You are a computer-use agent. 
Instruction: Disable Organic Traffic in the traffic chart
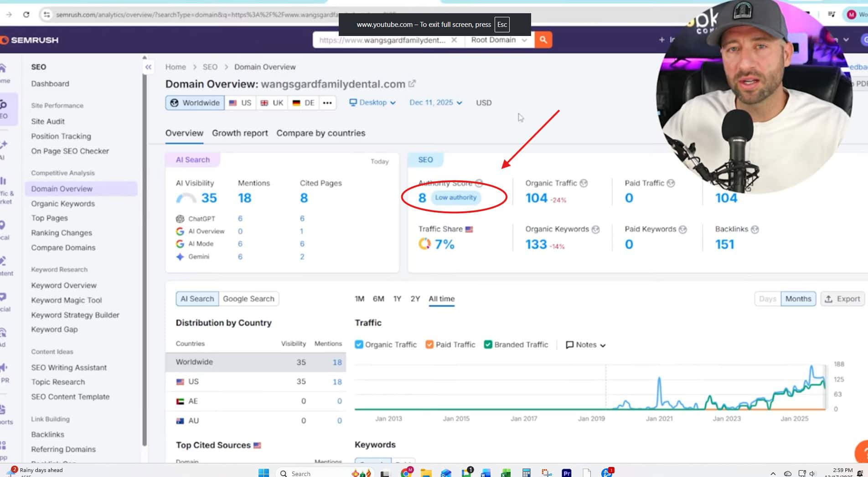[359, 345]
